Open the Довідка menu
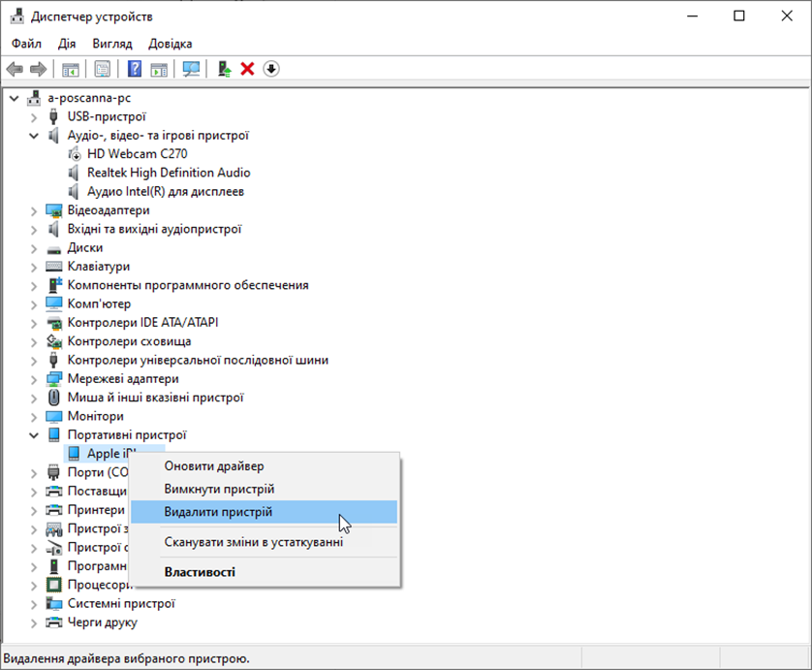812x670 pixels. click(x=170, y=44)
